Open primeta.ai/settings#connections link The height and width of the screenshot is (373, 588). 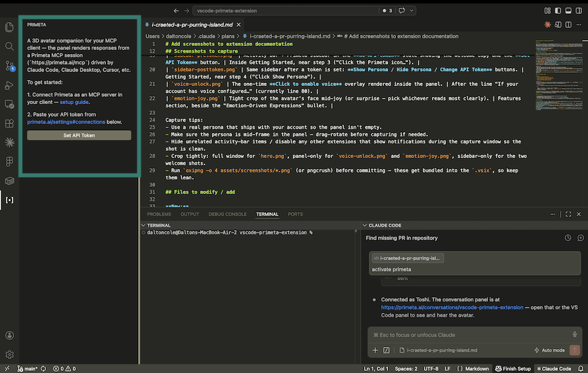[x=66, y=122]
